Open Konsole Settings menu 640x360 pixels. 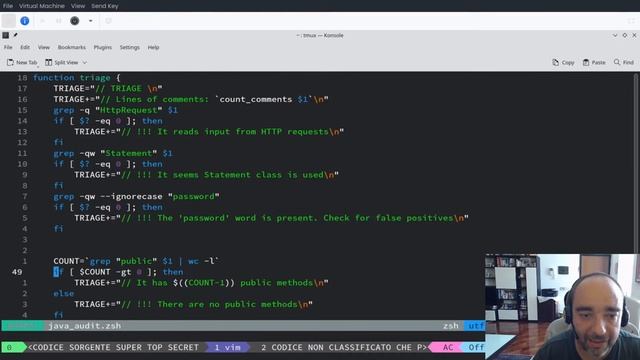(x=130, y=47)
